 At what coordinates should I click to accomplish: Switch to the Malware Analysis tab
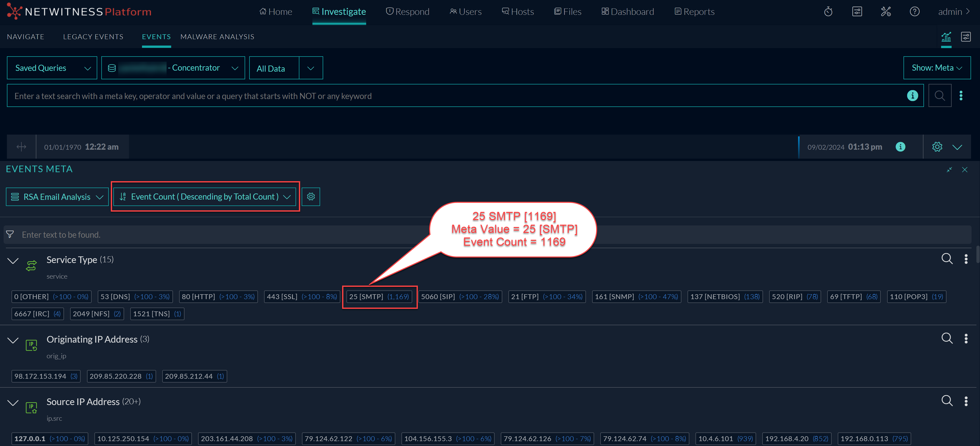coord(217,37)
